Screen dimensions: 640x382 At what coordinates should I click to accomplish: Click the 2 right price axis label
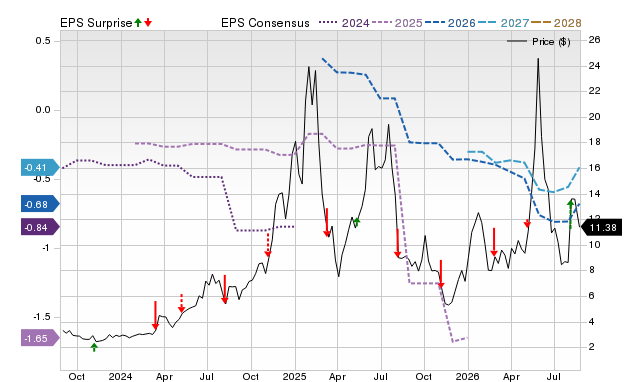[x=592, y=346]
